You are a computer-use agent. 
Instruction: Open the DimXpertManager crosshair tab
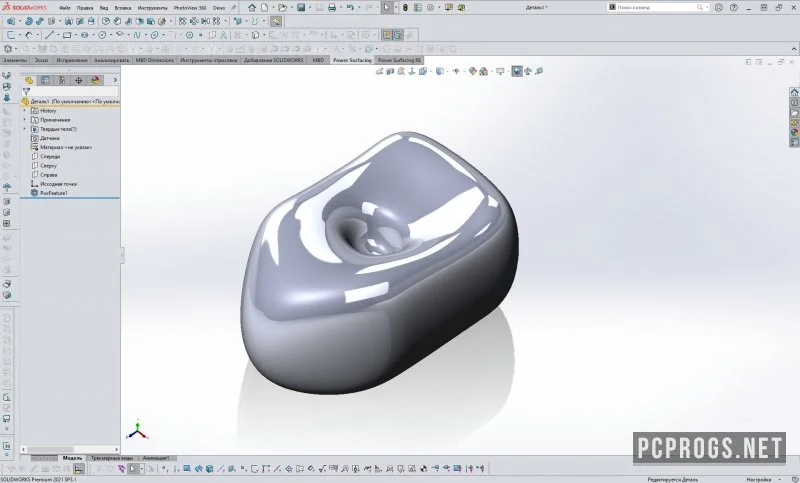[x=79, y=80]
